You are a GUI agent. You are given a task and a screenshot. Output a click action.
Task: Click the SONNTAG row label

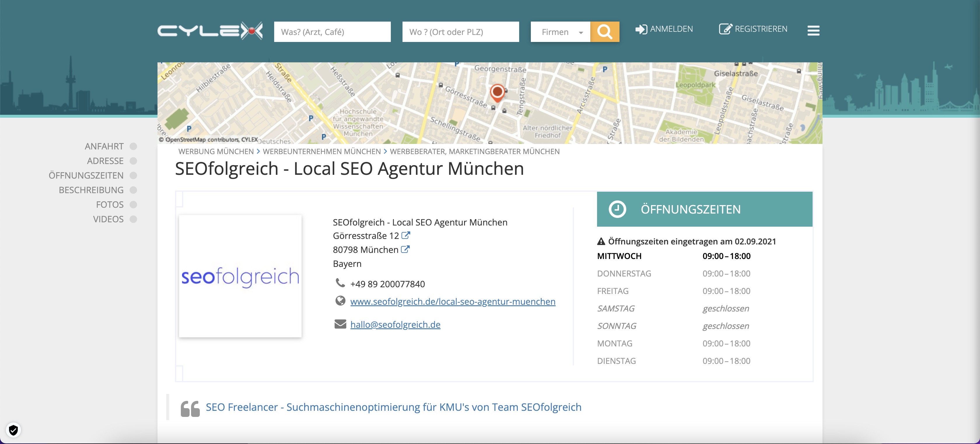pos(616,326)
